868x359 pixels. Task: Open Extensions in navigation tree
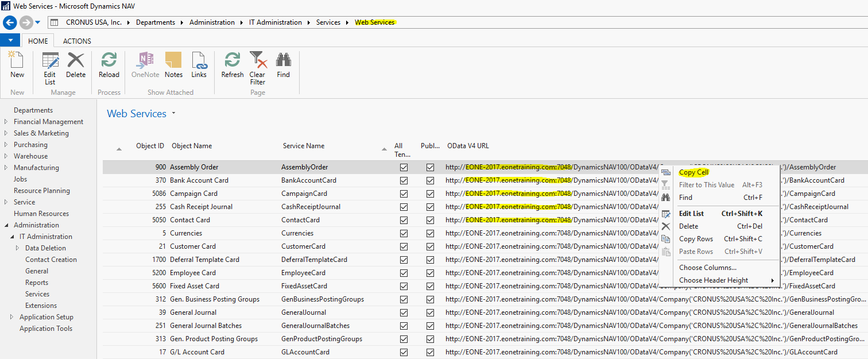(41, 306)
